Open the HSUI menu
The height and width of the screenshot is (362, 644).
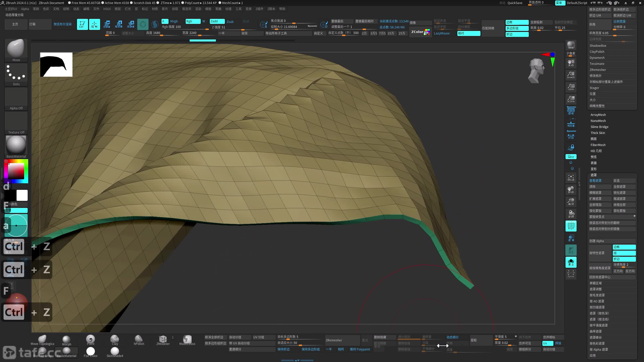pyautogui.click(x=107, y=9)
